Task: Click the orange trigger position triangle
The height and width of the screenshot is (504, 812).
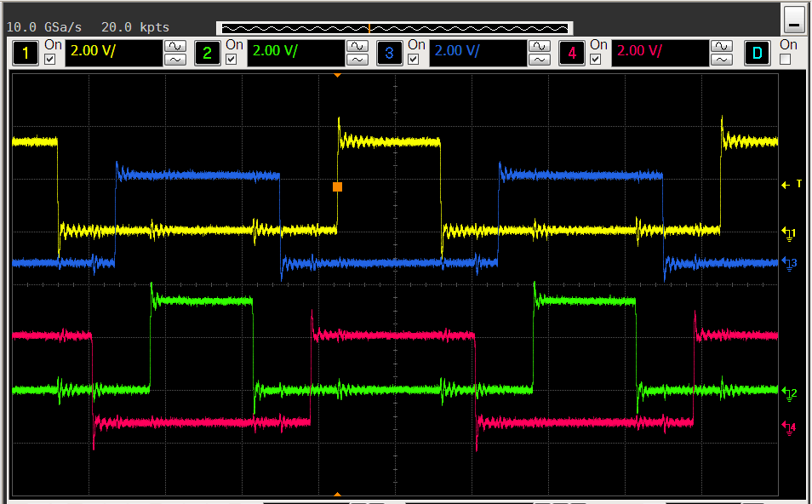Action: click(337, 74)
